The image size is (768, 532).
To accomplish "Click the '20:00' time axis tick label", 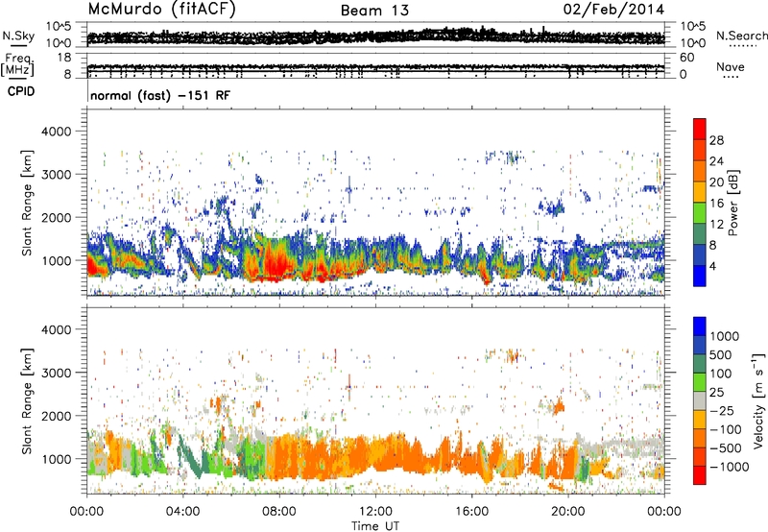I will pyautogui.click(x=567, y=512).
